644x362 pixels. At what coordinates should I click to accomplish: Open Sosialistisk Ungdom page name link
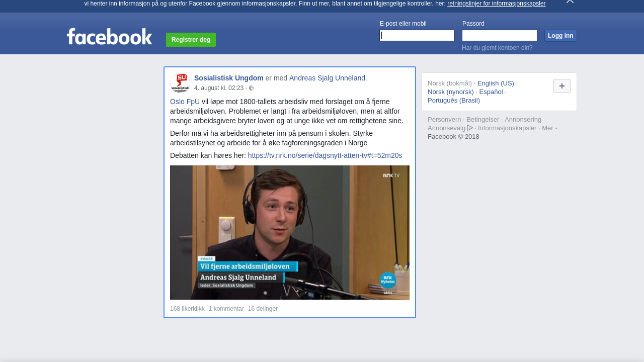pos(229,78)
